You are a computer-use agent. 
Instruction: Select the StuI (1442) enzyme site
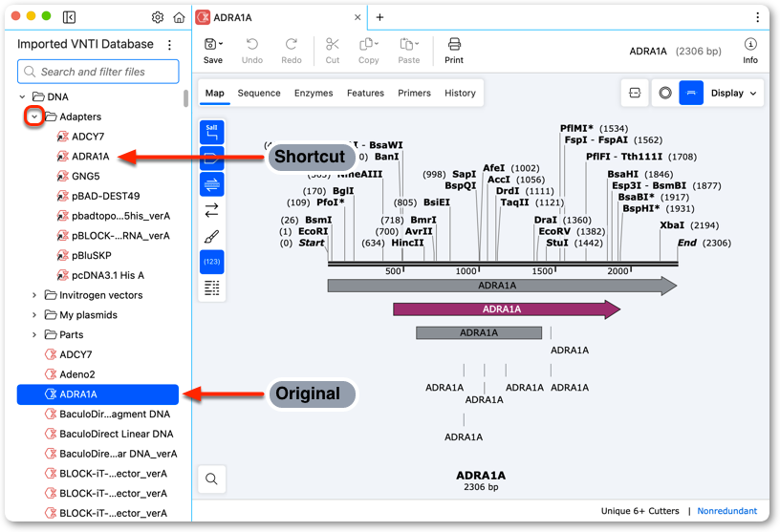[574, 244]
